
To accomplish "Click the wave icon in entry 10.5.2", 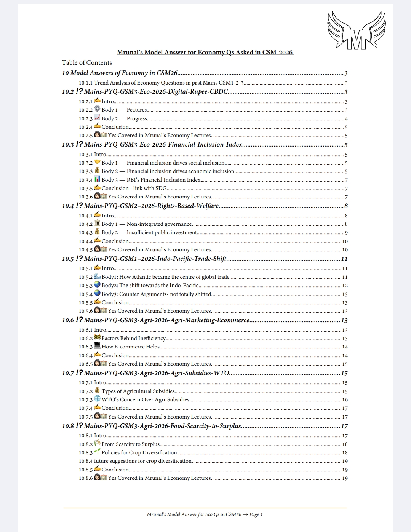I will [x=97, y=276].
